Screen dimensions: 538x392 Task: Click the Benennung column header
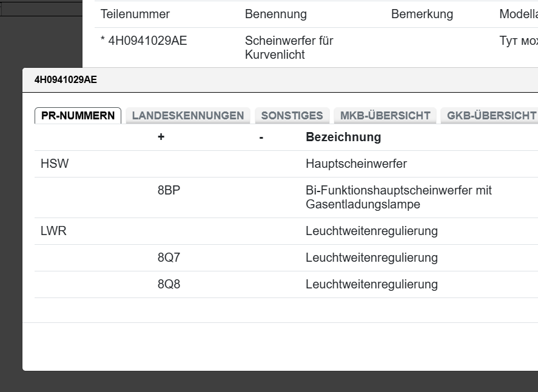click(x=276, y=13)
